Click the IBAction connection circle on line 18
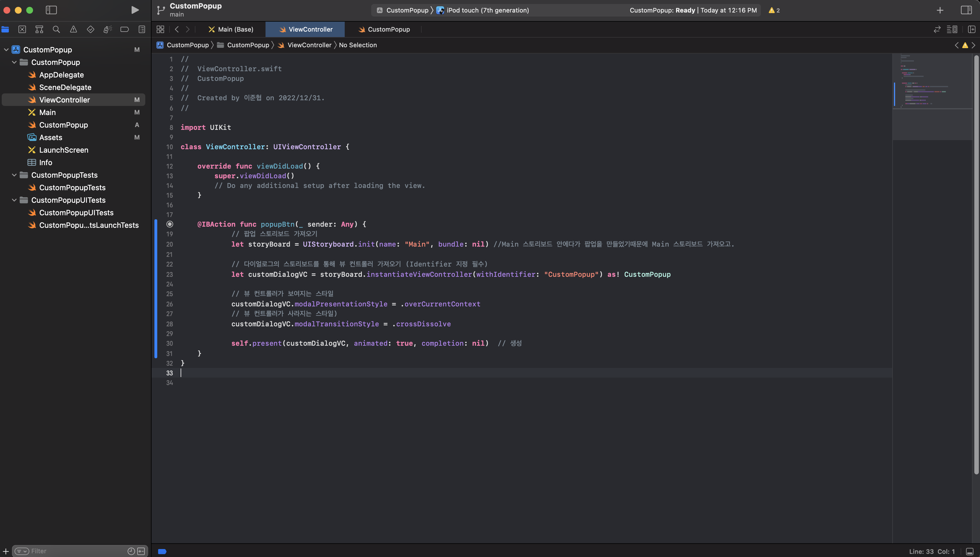 point(170,224)
